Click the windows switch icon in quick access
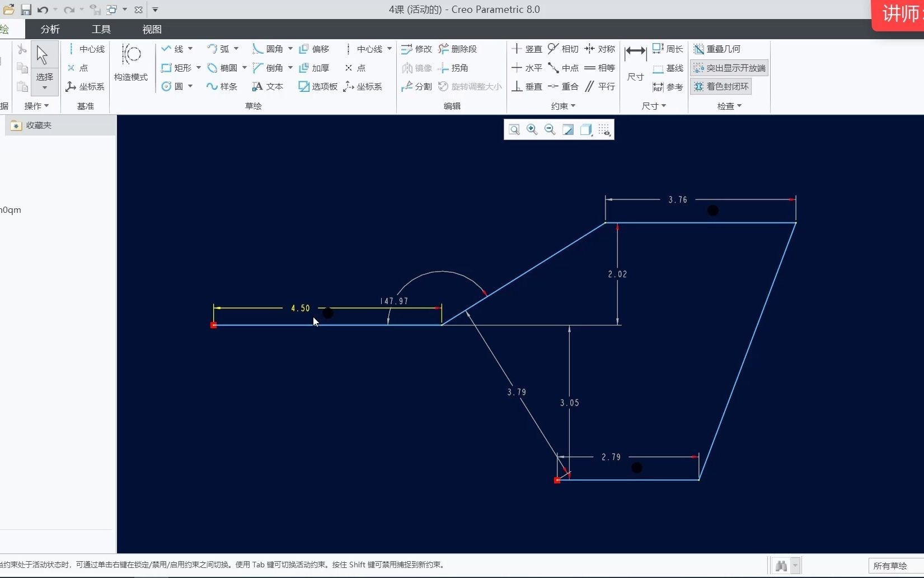924x578 pixels. pos(112,10)
